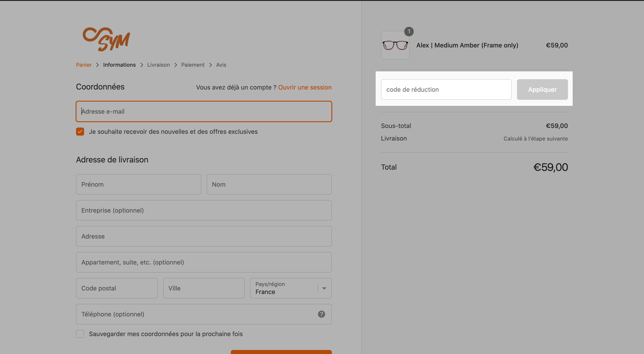Click Calculé à l'étape suivante text
The image size is (644, 354).
pyautogui.click(x=536, y=139)
